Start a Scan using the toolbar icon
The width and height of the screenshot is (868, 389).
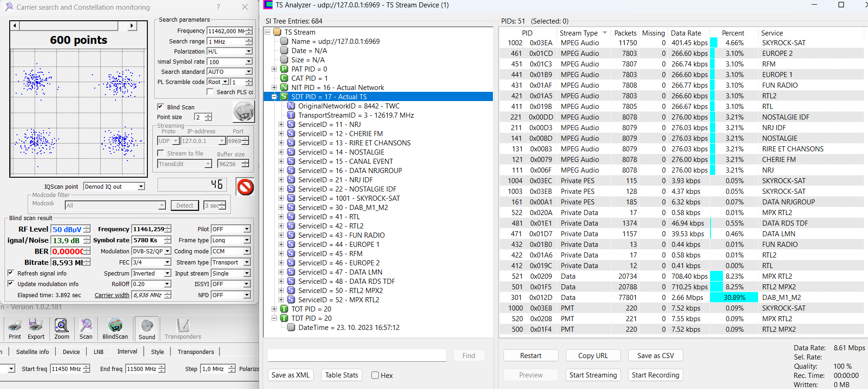pyautogui.click(x=86, y=326)
